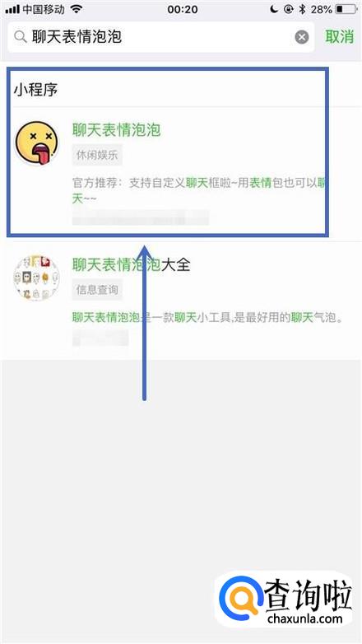Tap the Bluetooth status icon
Viewport: 362px width, 644px height.
303,9
